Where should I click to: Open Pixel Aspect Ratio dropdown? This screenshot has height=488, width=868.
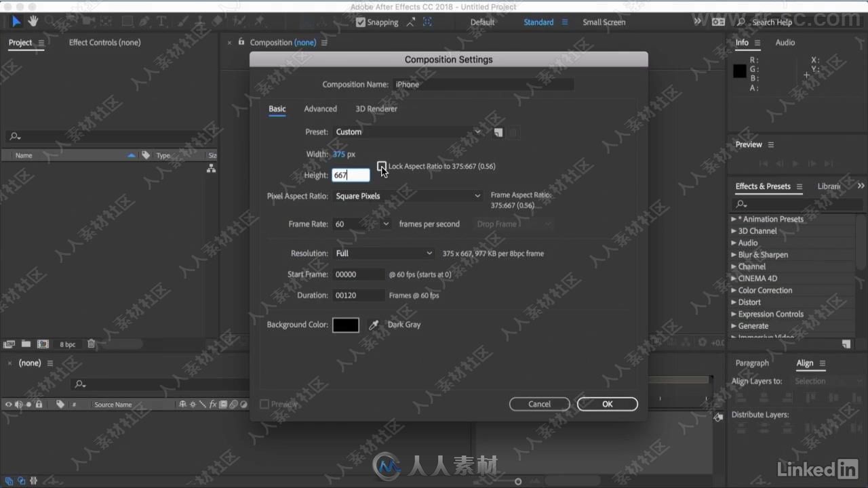pos(408,196)
